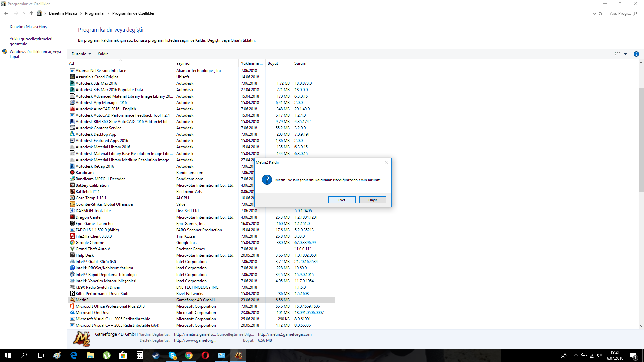Open Microsoft Store from taskbar

tap(123, 355)
